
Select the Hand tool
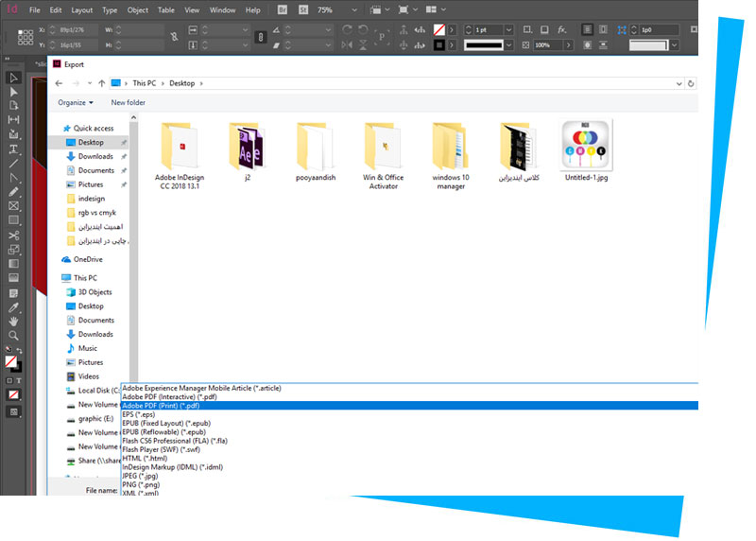[13, 322]
